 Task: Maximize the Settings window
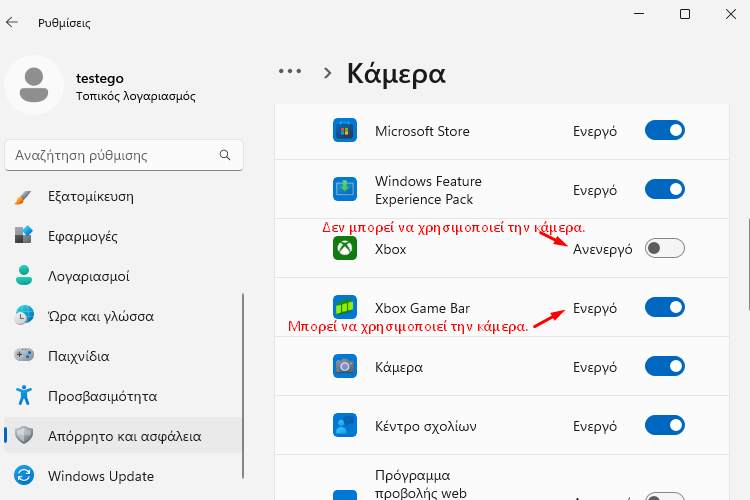pyautogui.click(x=685, y=14)
